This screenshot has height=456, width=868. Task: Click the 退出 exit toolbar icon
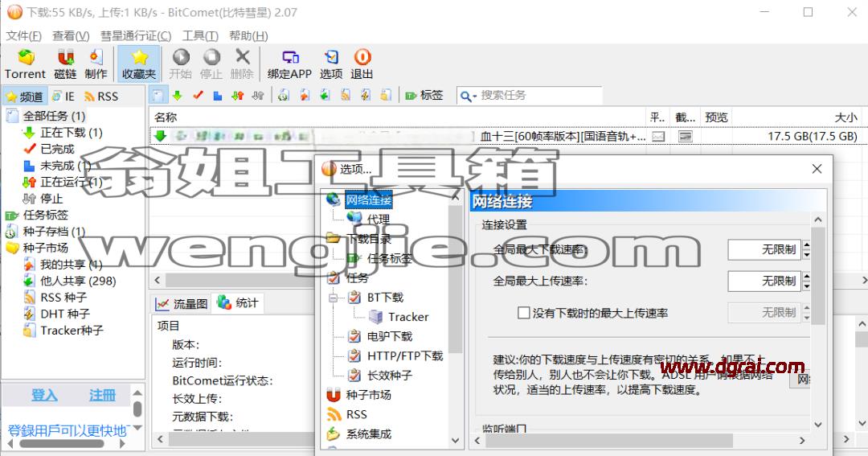pos(362,64)
